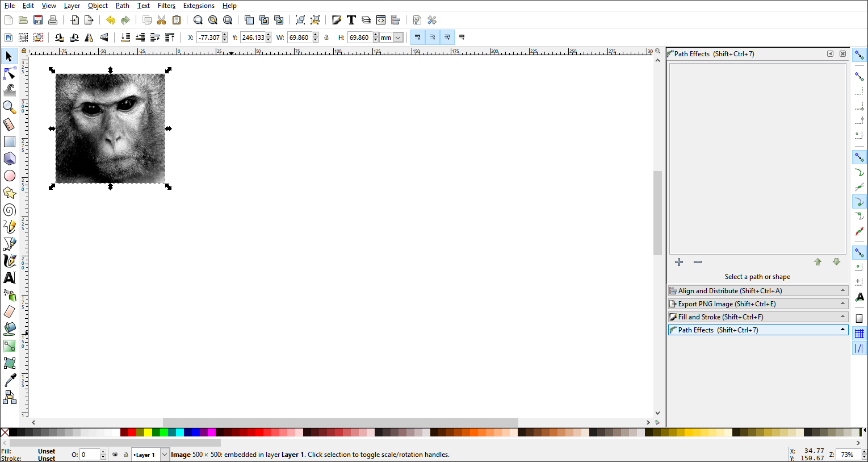Increase zoom percentage stepper
868x462 pixels.
pyautogui.click(x=864, y=452)
